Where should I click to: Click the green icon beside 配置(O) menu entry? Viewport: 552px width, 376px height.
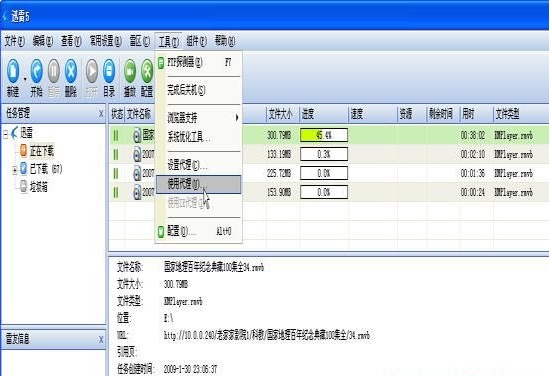pyautogui.click(x=161, y=231)
